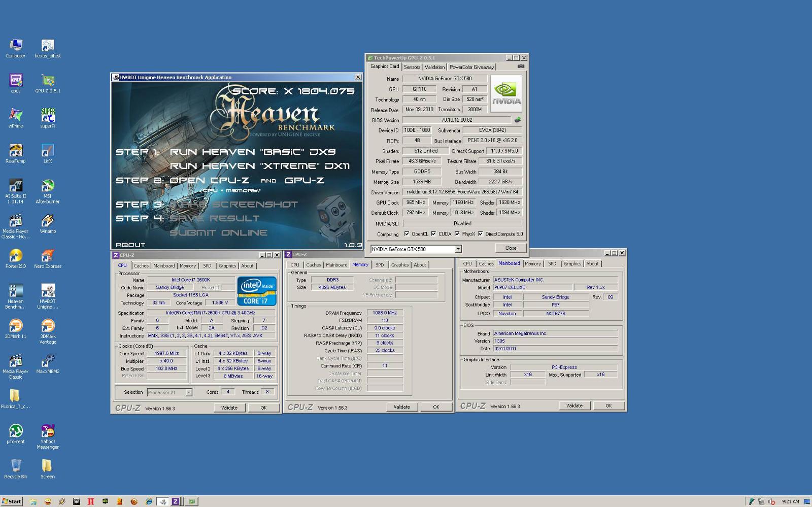
Task: Toggle the DirectCompute 5.0 checkbox in GPU-Z
Action: 480,234
